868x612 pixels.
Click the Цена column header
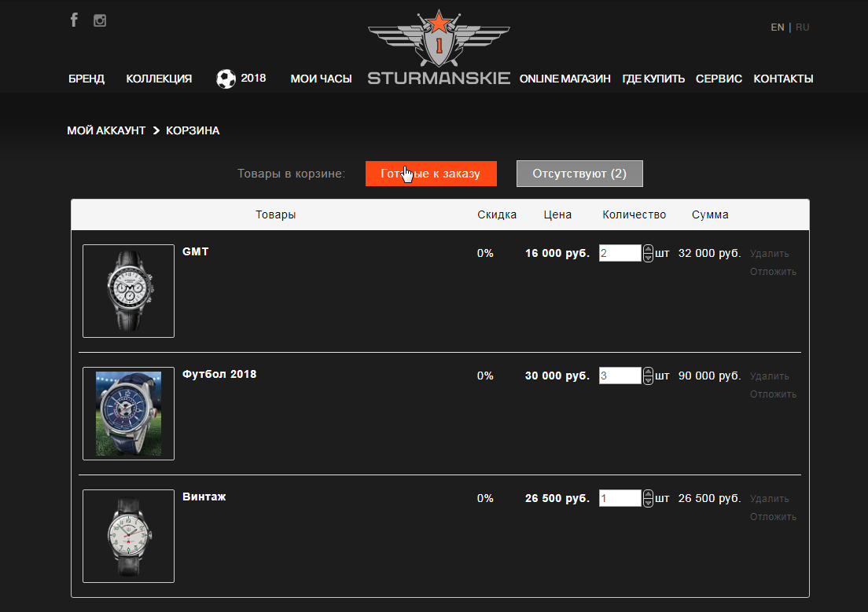click(x=557, y=214)
